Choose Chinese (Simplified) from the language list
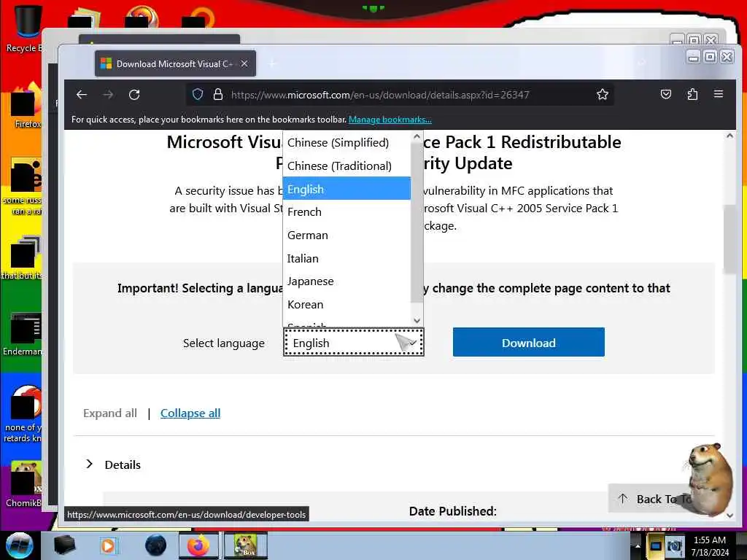Screen dimensions: 747x560 pos(347,142)
